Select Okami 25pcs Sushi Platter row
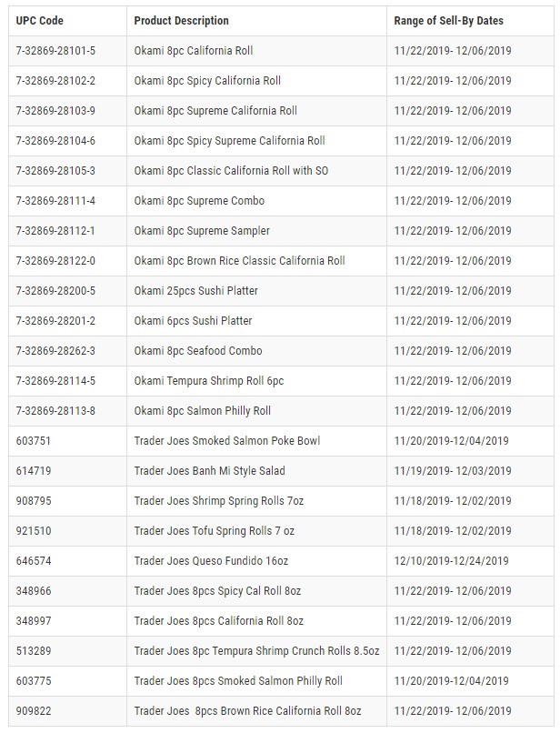The image size is (560, 733). 281,291
